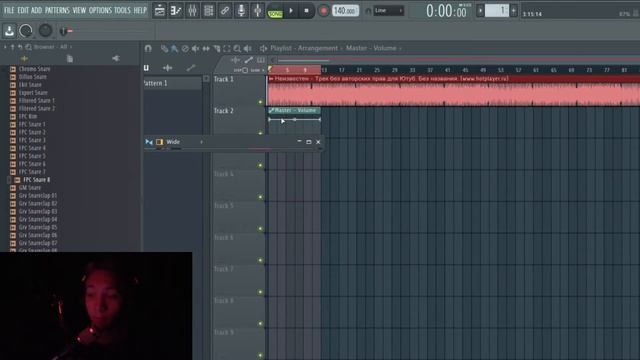Click the 140 tempo field
Image resolution: width=640 pixels, height=360 pixels.
345,11
